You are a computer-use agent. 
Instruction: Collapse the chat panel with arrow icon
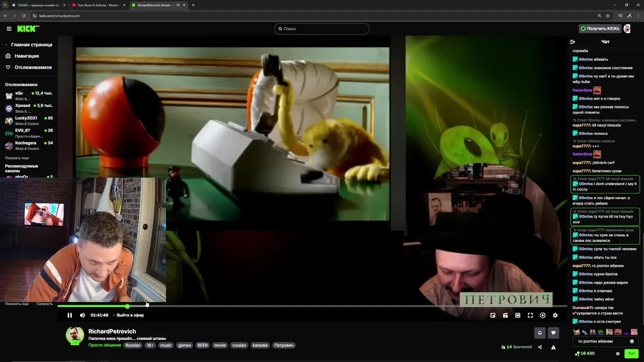[572, 42]
